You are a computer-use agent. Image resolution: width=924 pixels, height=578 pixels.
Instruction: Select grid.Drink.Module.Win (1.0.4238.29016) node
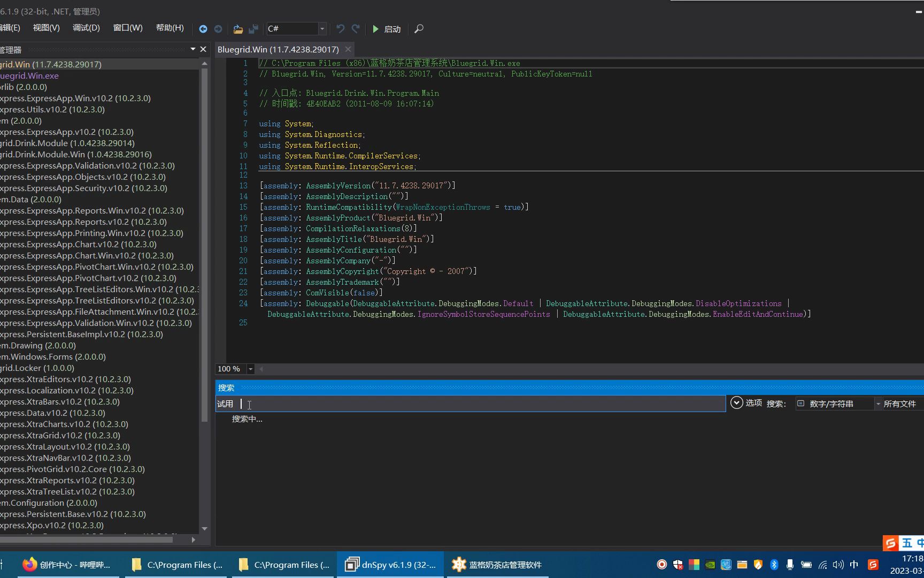click(x=76, y=154)
